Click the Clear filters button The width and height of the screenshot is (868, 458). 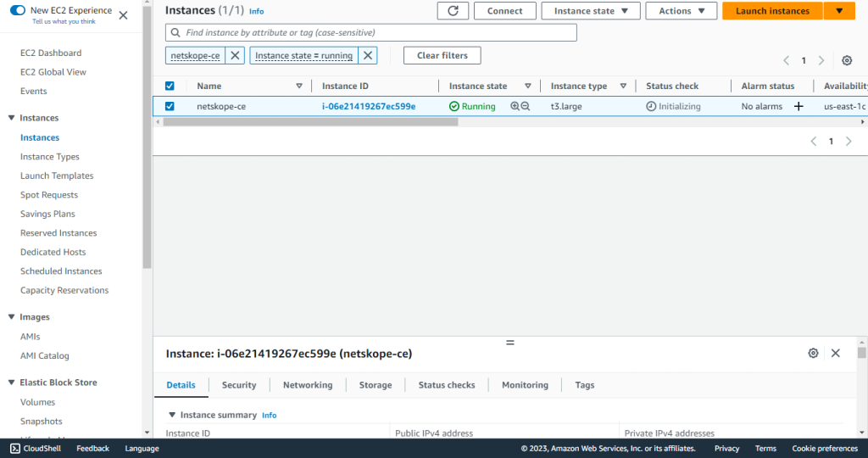click(442, 55)
